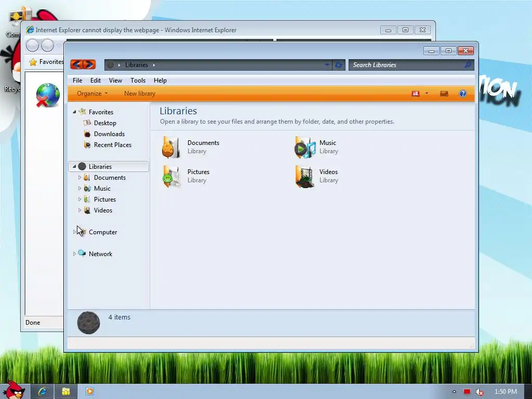
Task: Click the Internet Explorer taskbar icon
Action: click(x=42, y=391)
